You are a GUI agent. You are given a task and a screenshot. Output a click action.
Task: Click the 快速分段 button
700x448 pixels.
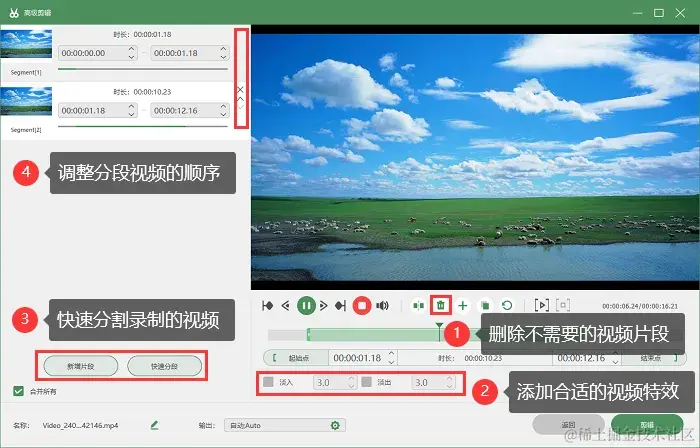(164, 366)
